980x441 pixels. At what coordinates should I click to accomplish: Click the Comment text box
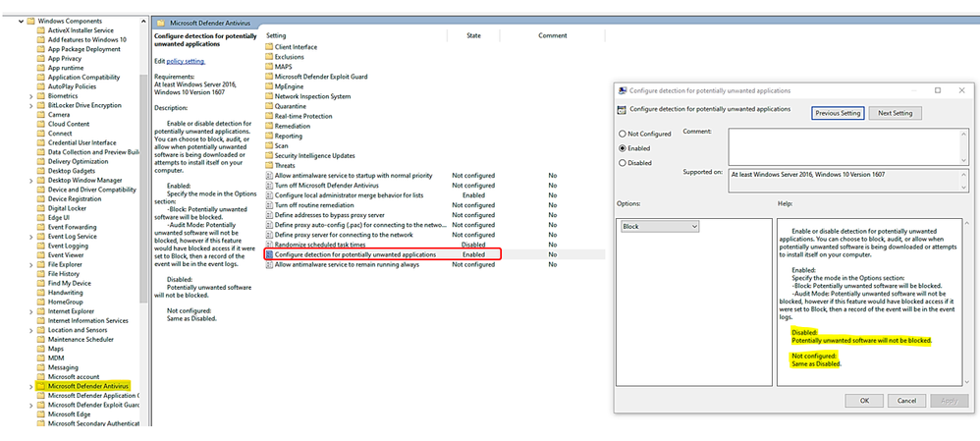point(845,147)
